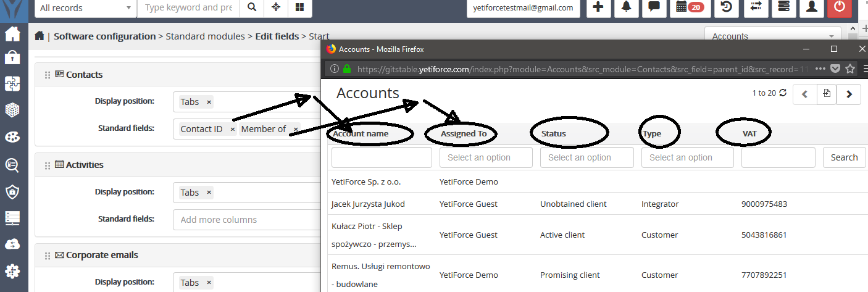Open notifications with the bell icon
868x292 pixels.
(627, 7)
